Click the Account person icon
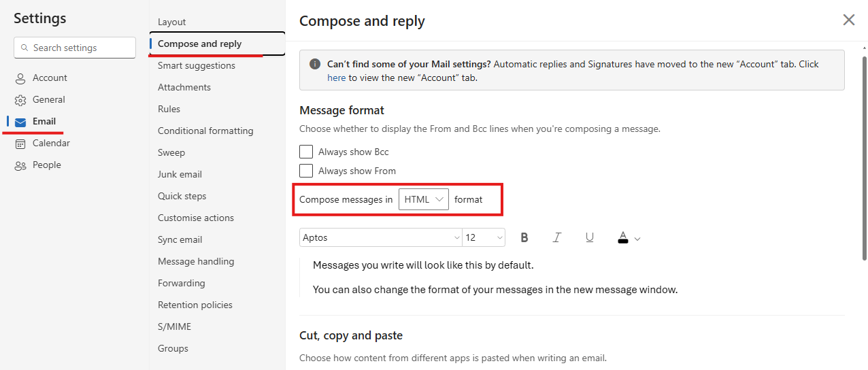Screen dimensions: 868x370 20,78
